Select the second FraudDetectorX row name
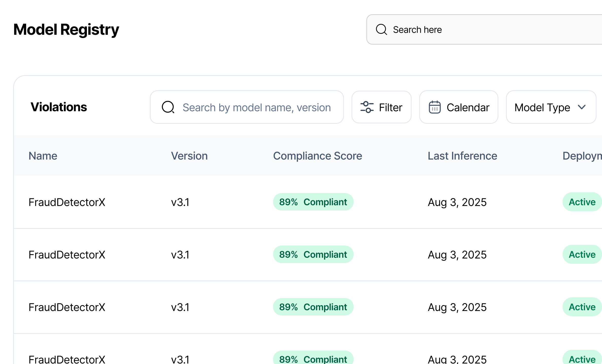The width and height of the screenshot is (602, 364). tap(67, 255)
